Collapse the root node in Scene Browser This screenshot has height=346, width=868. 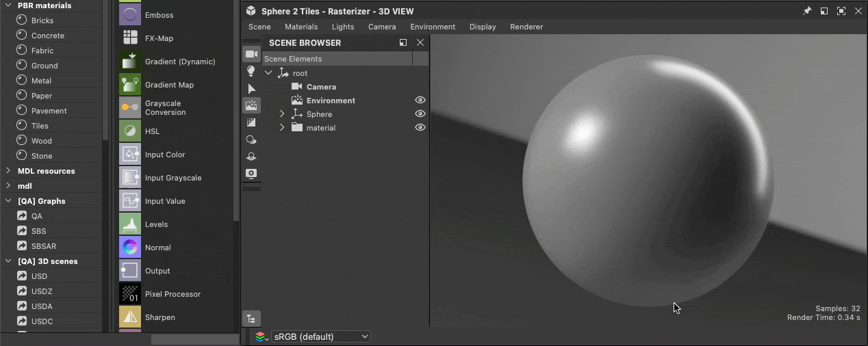268,72
